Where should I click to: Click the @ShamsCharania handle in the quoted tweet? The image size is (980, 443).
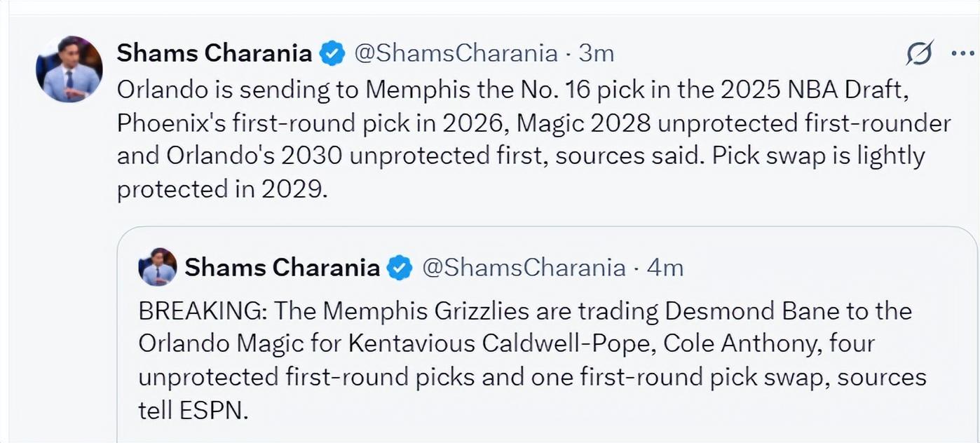(524, 268)
